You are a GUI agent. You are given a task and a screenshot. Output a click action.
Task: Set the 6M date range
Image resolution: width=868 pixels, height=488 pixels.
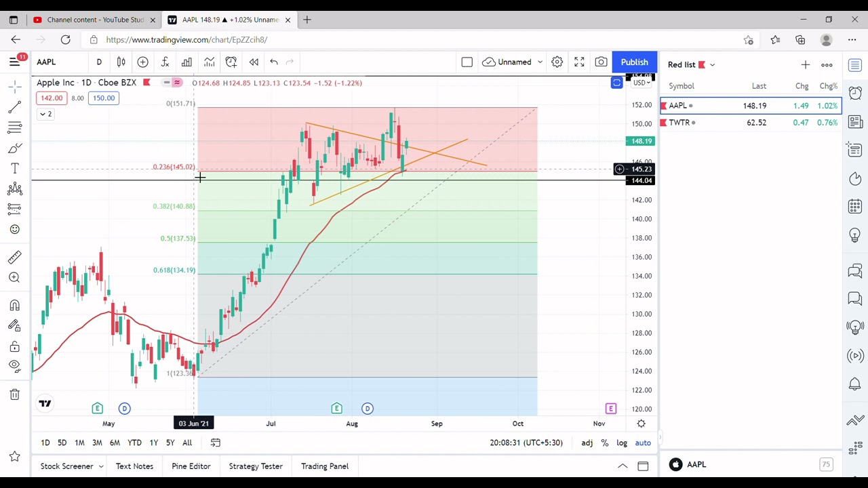tap(115, 443)
